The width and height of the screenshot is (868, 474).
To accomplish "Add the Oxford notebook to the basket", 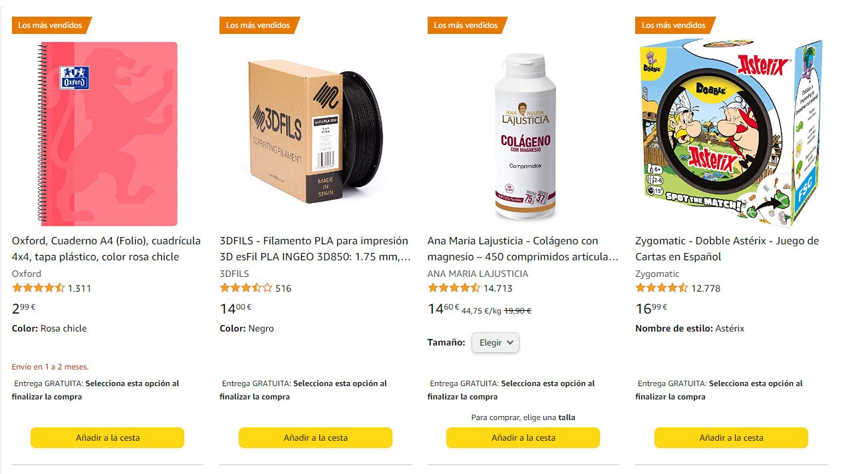I will [x=107, y=437].
